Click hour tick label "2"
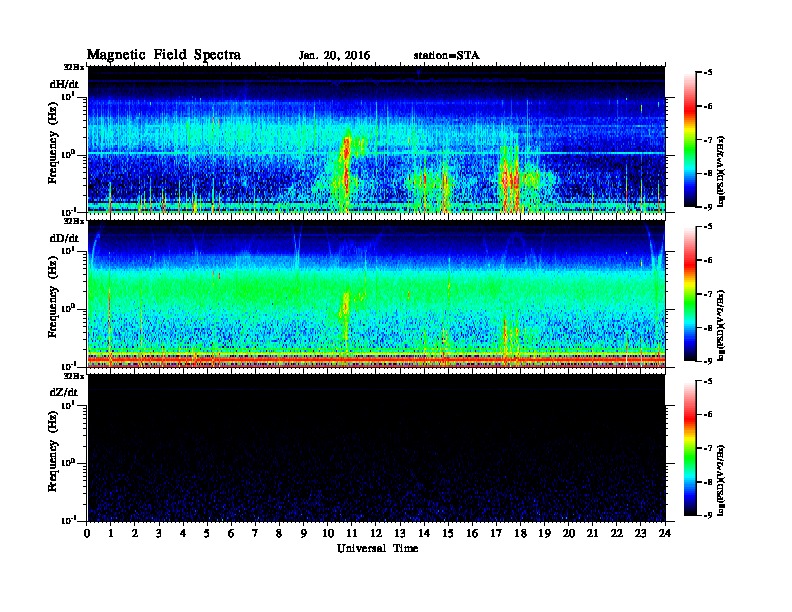 [135, 533]
